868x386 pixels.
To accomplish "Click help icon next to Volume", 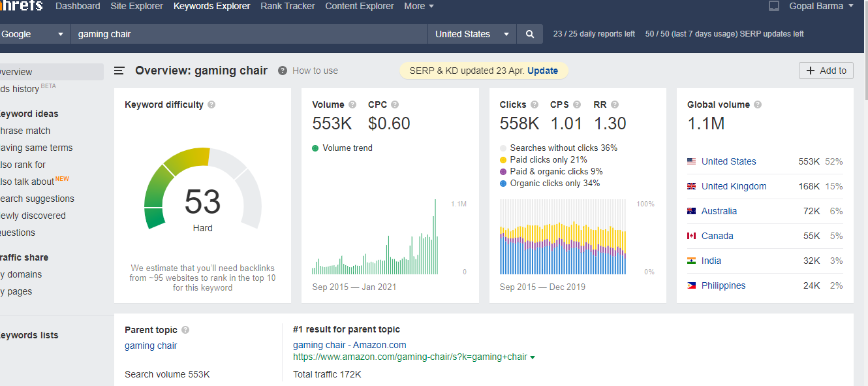I will [x=352, y=105].
